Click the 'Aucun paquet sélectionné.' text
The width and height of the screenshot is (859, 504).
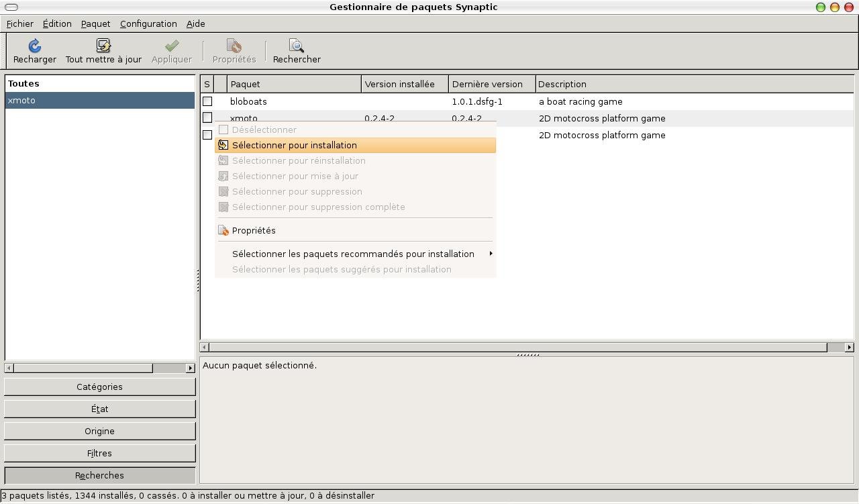coord(260,365)
